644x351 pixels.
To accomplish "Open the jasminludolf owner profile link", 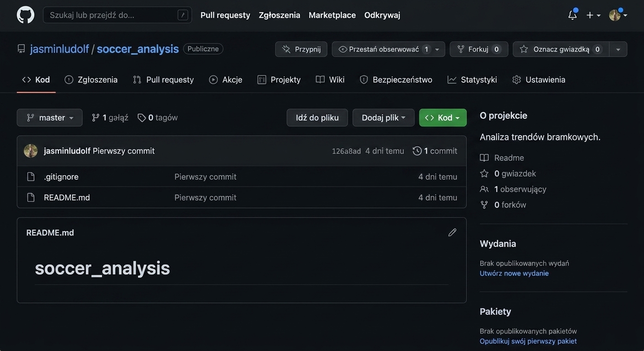I will 59,49.
